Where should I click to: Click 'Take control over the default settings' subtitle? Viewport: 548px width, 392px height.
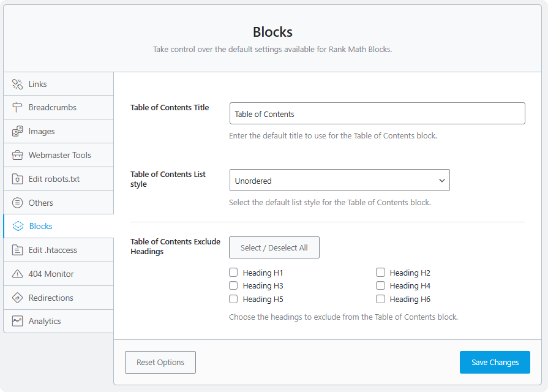[272, 49]
